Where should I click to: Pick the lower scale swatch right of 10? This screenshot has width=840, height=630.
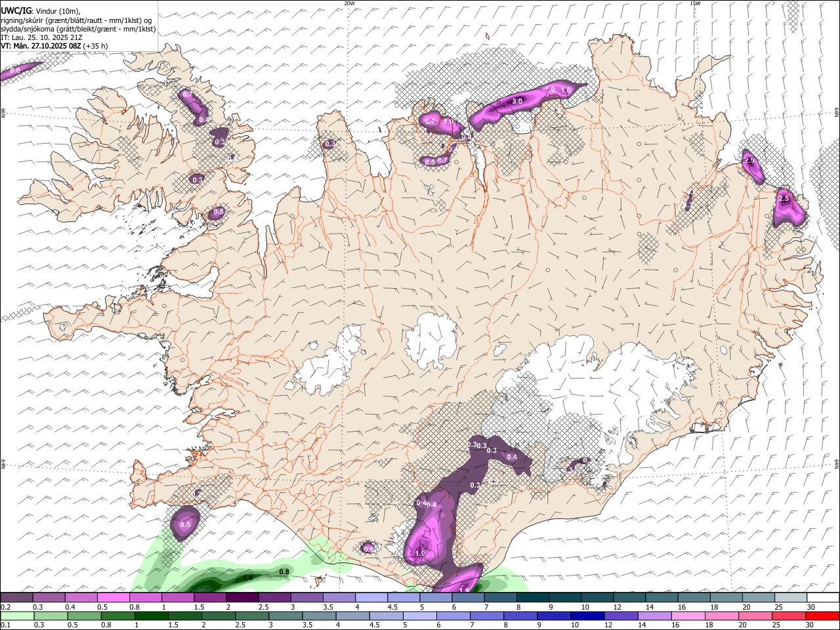pyautogui.click(x=587, y=616)
